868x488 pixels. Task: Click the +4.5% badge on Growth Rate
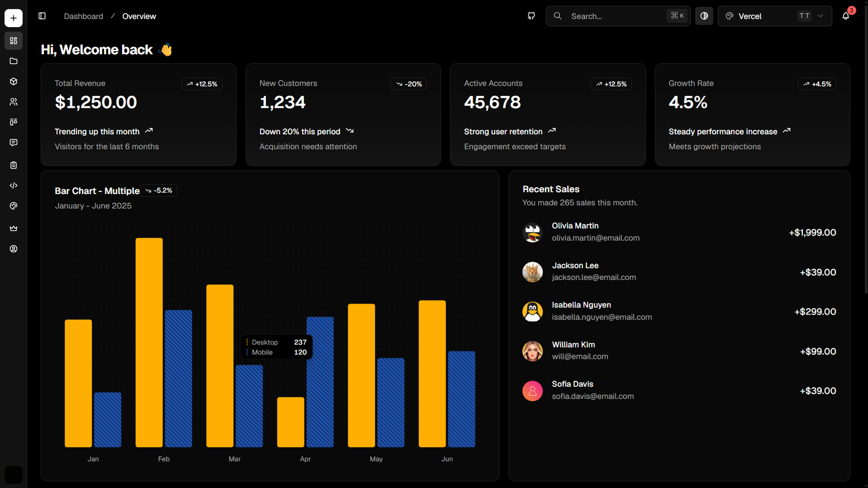817,84
